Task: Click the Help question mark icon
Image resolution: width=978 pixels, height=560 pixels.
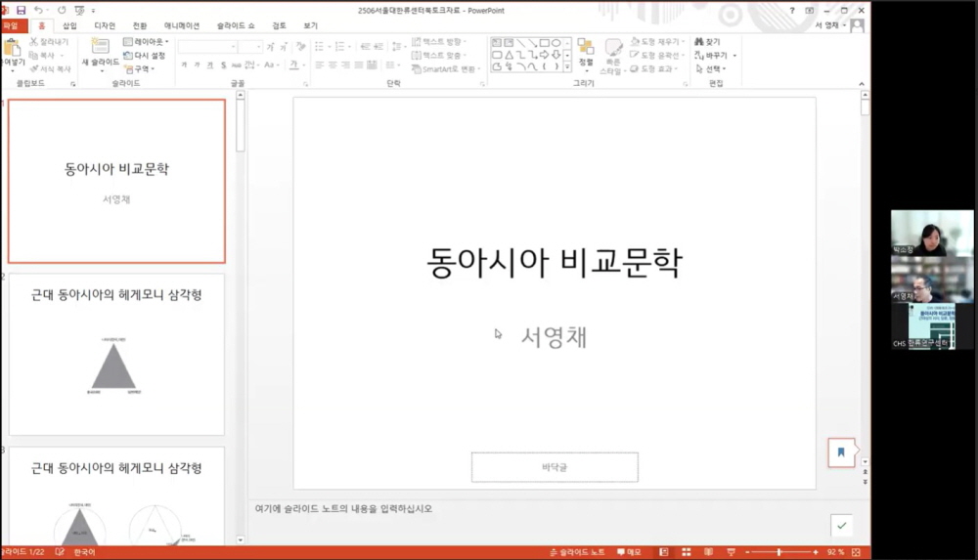Action: pos(791,10)
